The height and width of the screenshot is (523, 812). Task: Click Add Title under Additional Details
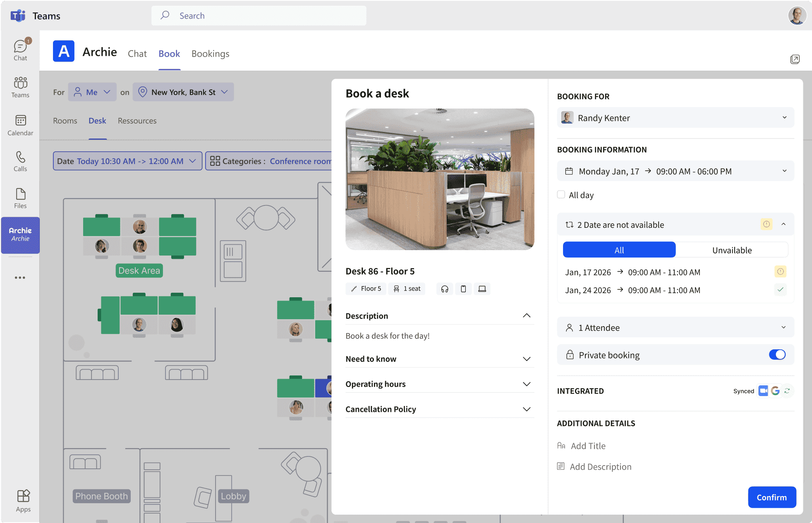click(588, 446)
